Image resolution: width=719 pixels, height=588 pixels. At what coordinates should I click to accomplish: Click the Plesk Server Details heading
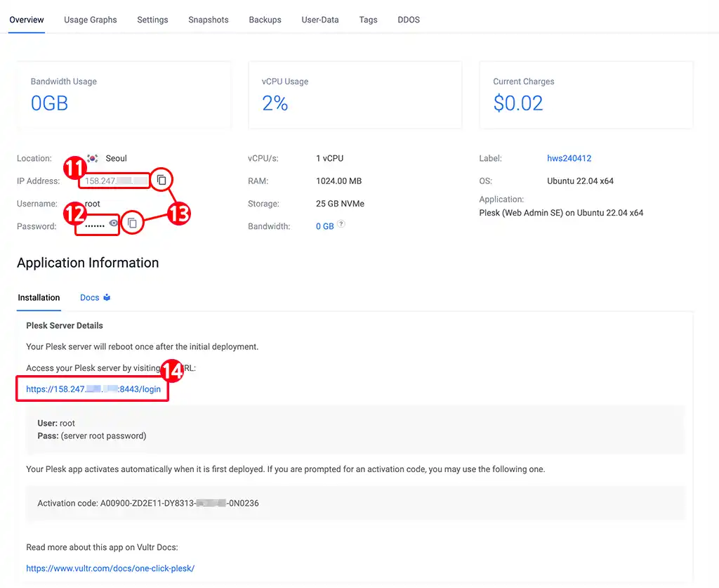click(65, 326)
